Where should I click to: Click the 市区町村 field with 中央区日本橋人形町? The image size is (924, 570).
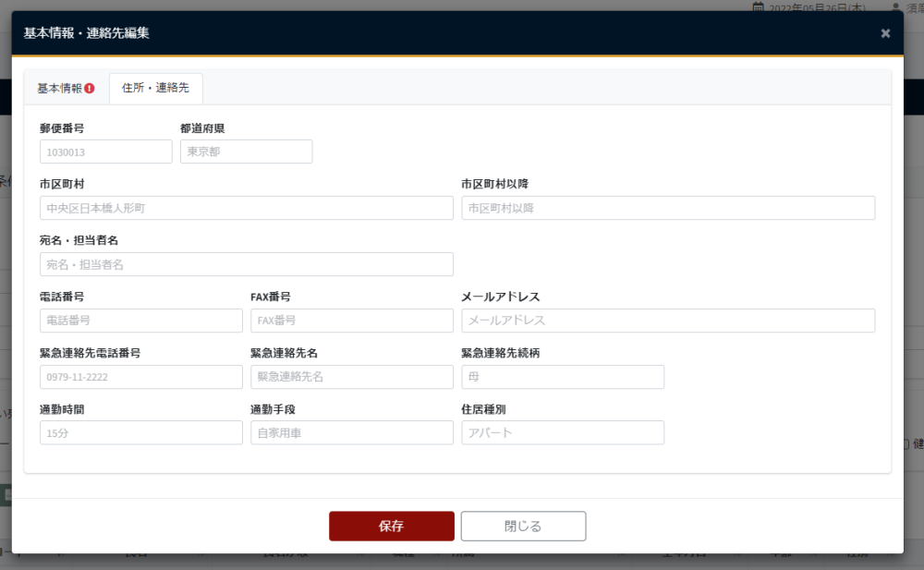tap(246, 208)
